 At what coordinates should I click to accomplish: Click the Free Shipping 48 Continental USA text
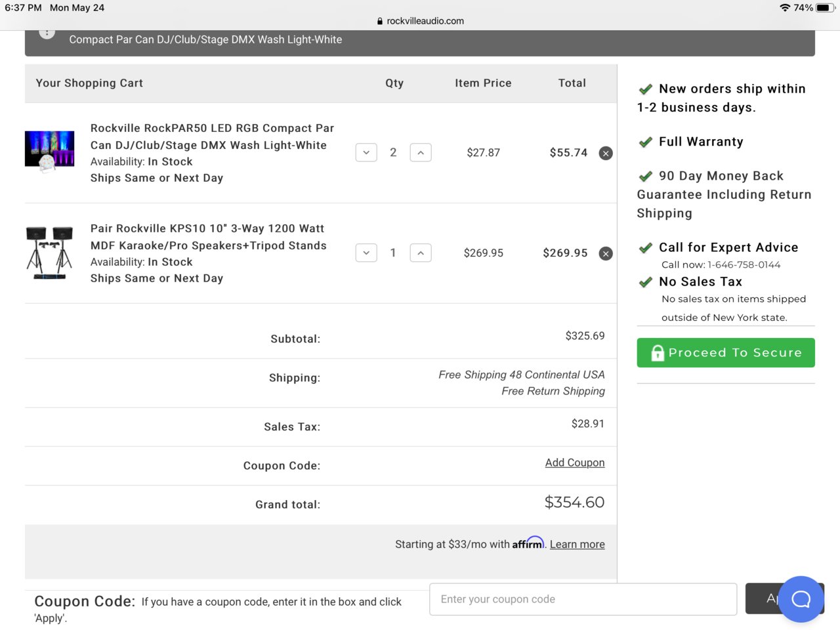522,375
